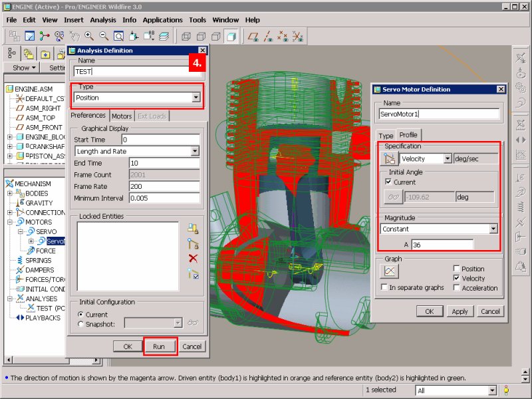Toggle datum axes display icon
Viewport: 532px width, 399px height.
tap(268, 36)
